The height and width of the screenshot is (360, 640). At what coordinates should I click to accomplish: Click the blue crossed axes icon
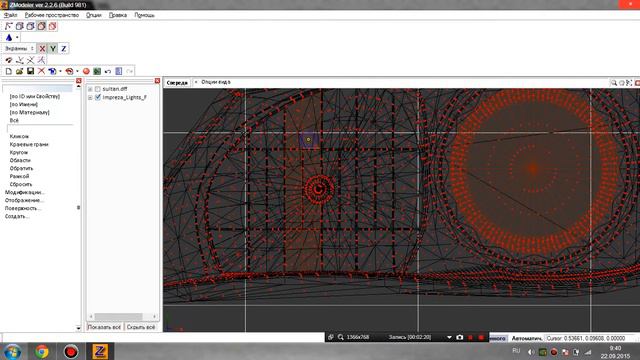[41, 60]
